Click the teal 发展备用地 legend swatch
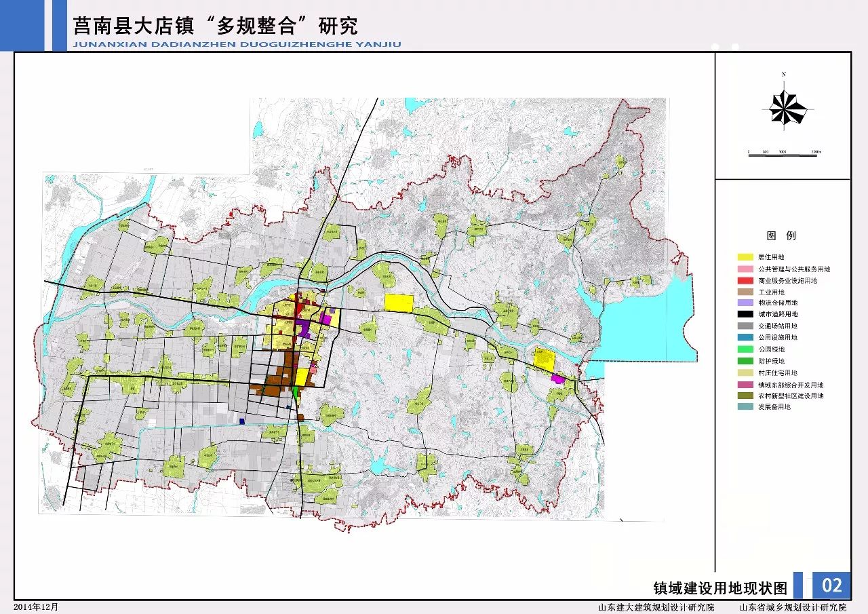 coord(746,407)
